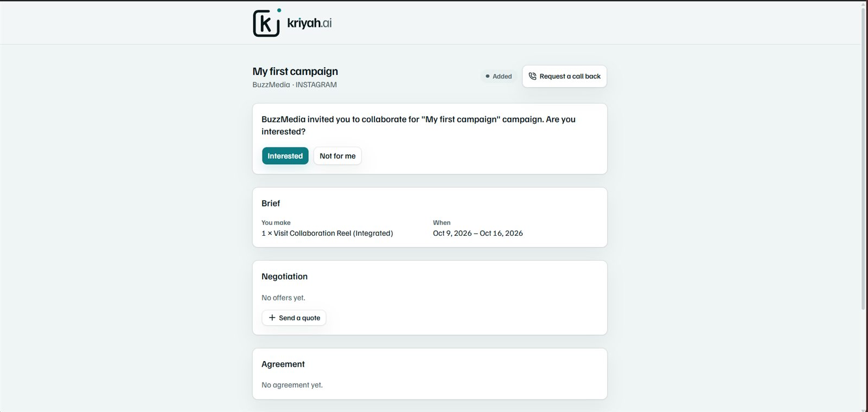Click the When label in Brief
The width and height of the screenshot is (868, 412).
[x=442, y=223]
